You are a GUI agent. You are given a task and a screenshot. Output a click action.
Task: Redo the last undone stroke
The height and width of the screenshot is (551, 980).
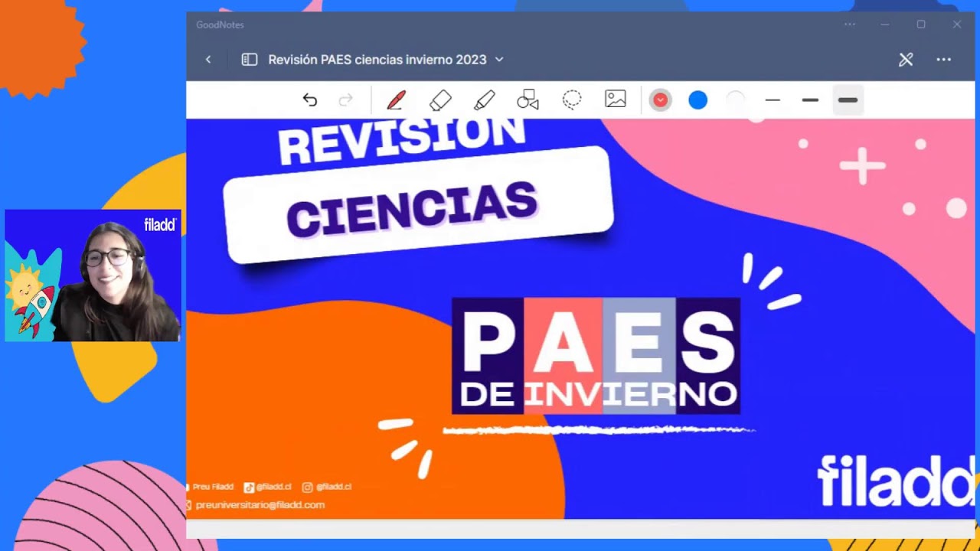345,100
